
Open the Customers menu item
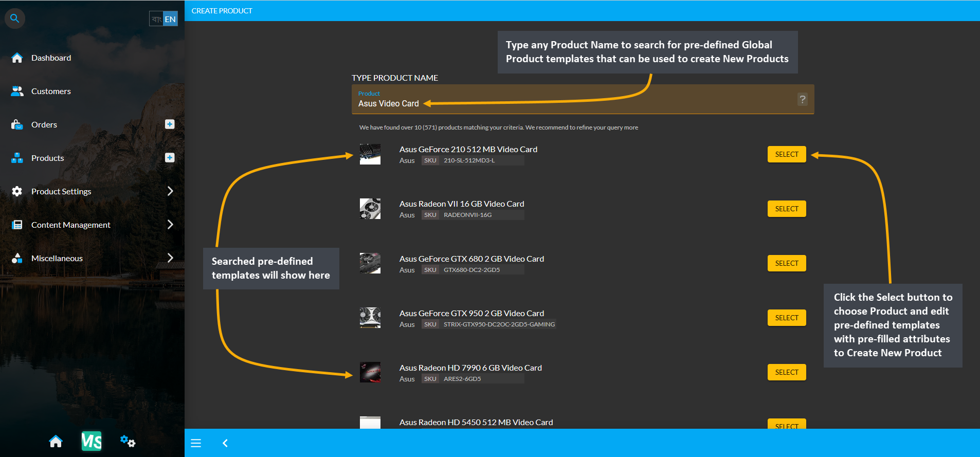(x=51, y=91)
